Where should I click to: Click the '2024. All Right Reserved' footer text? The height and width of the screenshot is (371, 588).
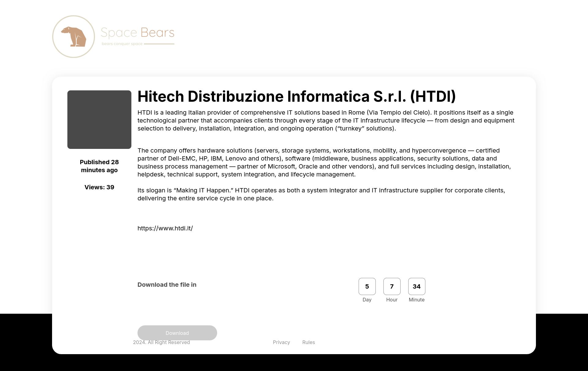(161, 342)
